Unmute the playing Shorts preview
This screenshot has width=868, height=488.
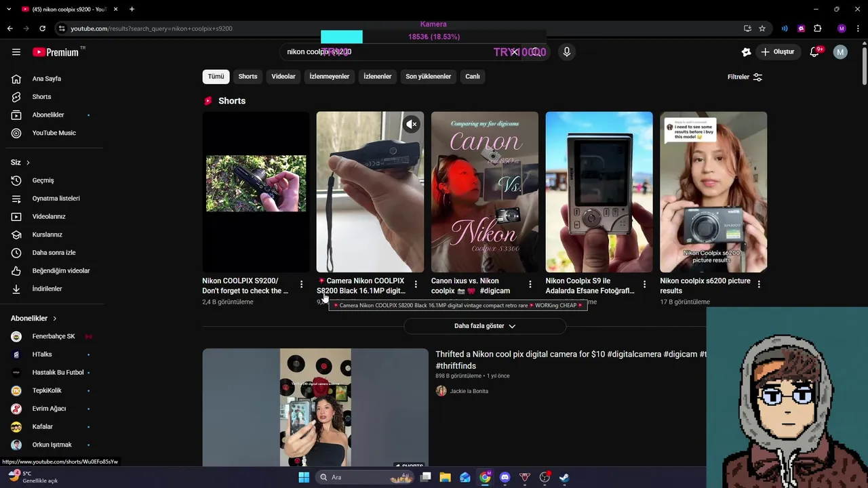[x=412, y=125]
